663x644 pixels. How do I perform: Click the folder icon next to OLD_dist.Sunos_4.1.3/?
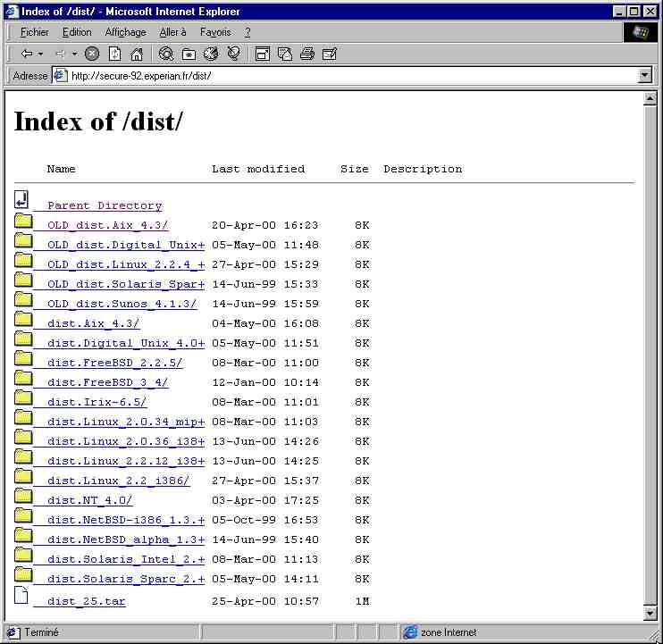click(23, 299)
